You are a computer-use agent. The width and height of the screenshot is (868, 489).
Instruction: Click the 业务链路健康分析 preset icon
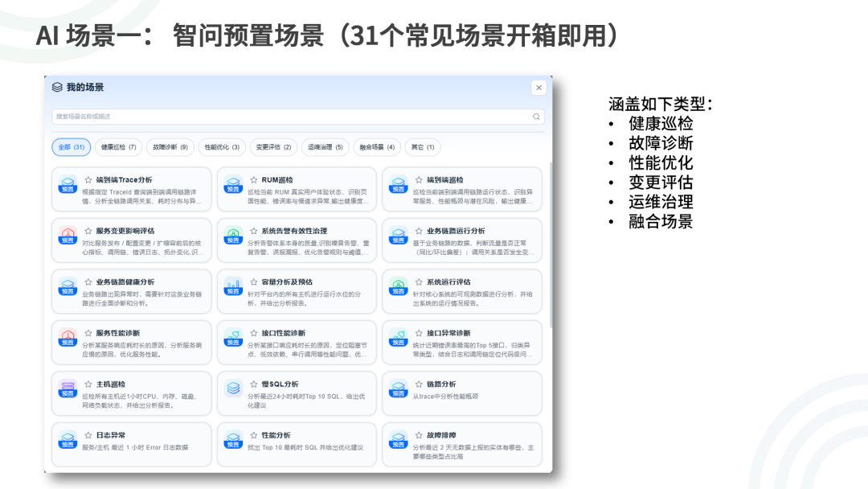[68, 286]
